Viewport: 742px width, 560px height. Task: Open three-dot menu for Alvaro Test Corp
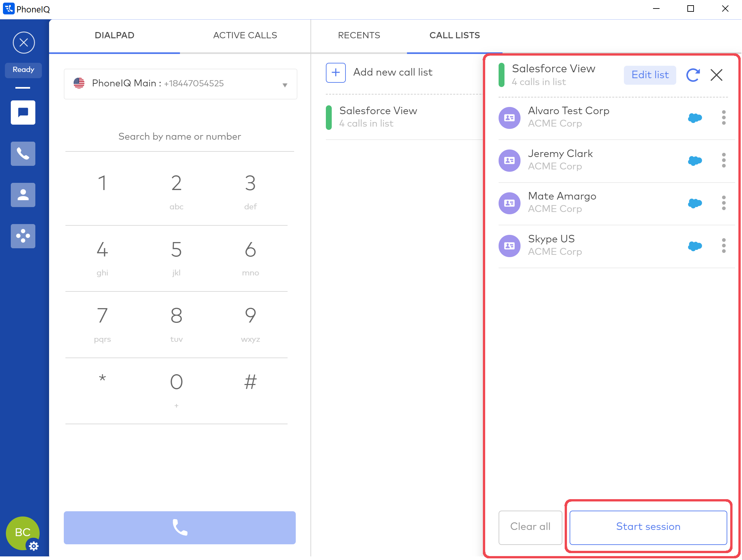724,118
